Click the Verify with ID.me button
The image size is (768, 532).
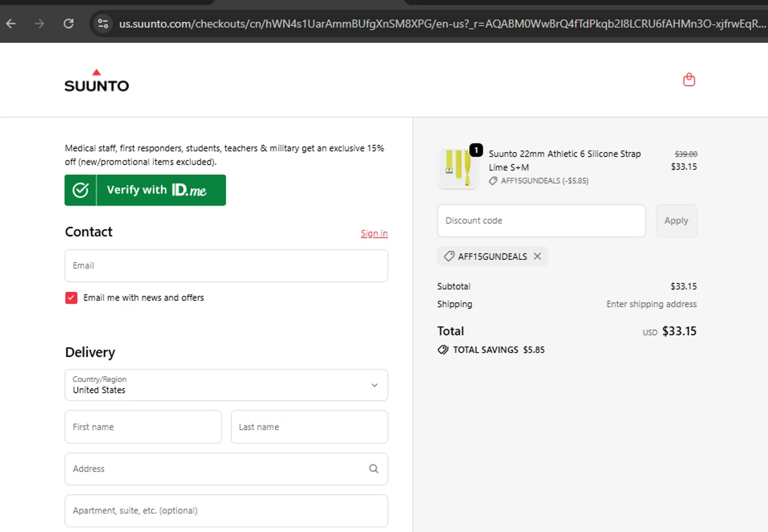click(145, 190)
